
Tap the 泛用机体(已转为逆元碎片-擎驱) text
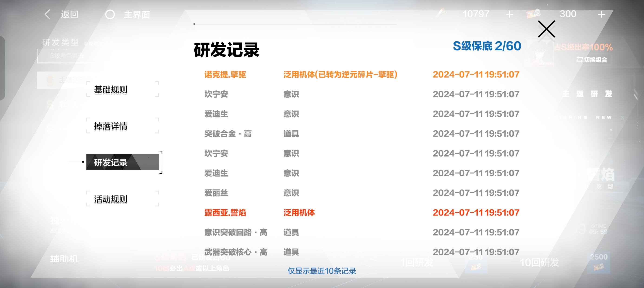pyautogui.click(x=340, y=74)
